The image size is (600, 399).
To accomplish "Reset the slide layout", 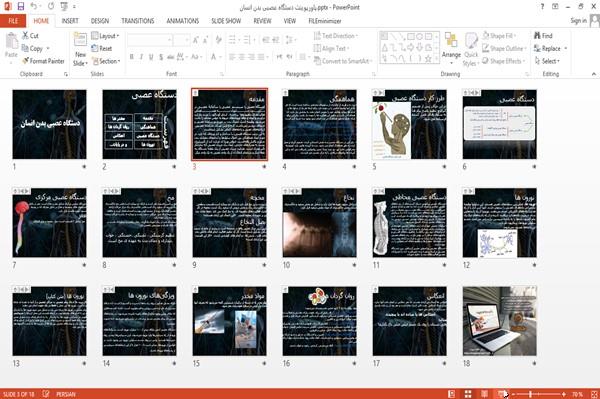I will click(x=102, y=48).
